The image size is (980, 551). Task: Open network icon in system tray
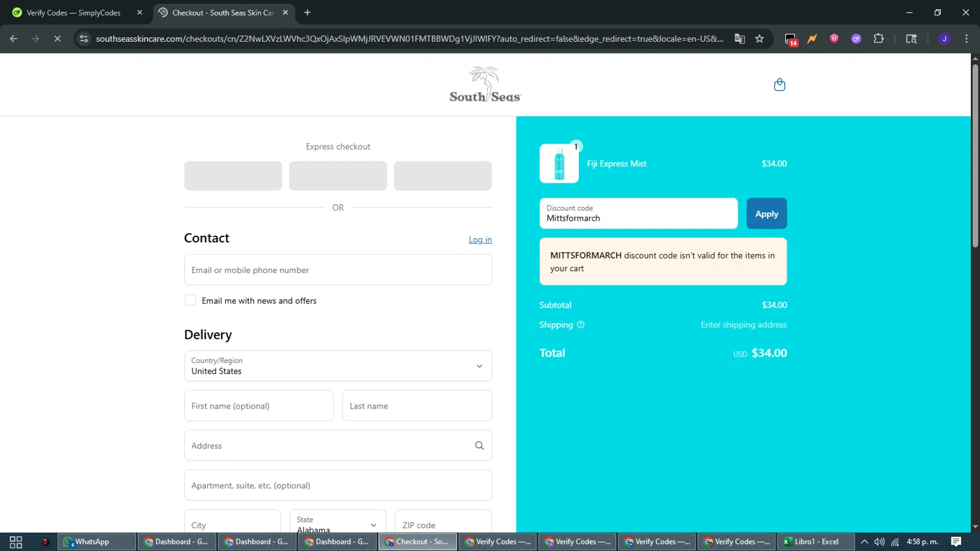coord(895,542)
